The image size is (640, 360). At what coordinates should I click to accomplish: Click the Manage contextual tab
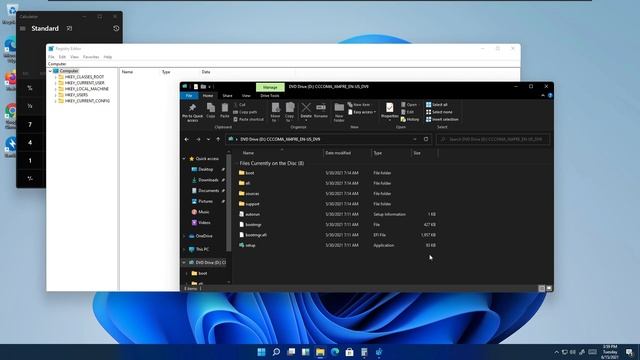pos(270,87)
